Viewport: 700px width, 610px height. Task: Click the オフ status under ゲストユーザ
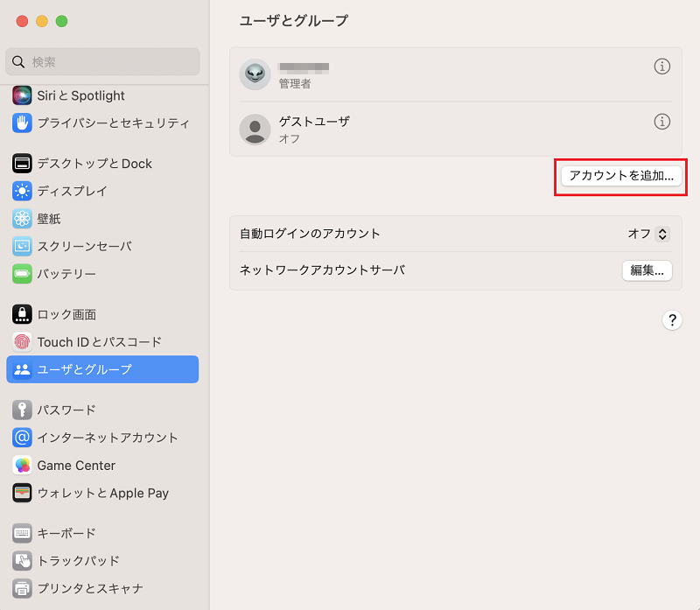click(x=290, y=139)
